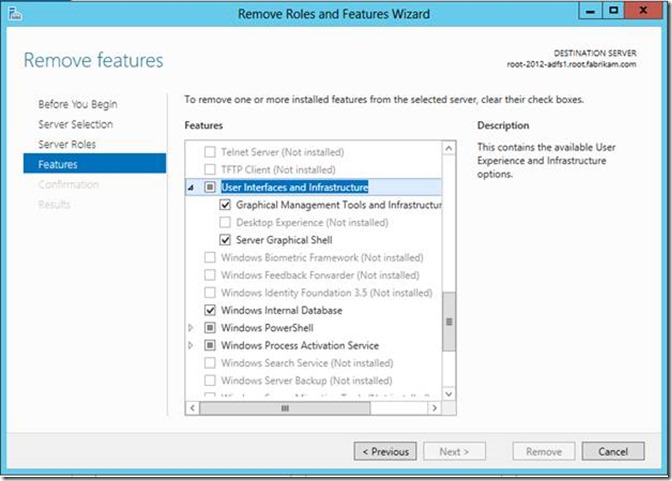
Task: Select Windows Process Activation Service label
Action: pyautogui.click(x=300, y=346)
